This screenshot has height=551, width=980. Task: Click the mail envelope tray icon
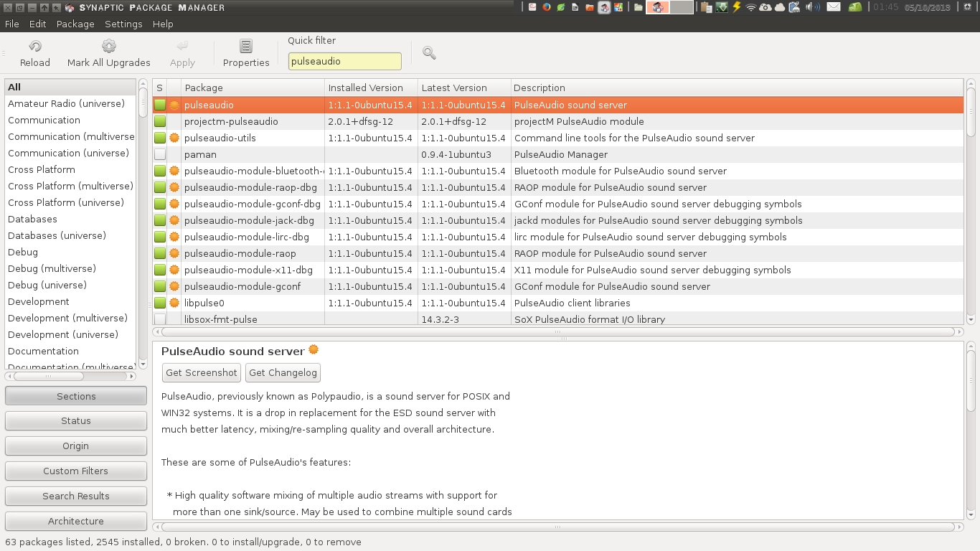click(833, 7)
